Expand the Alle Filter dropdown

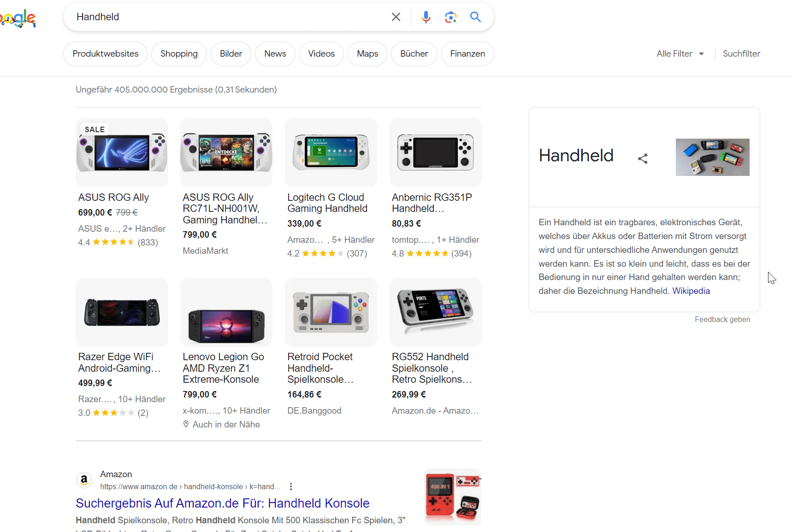pos(680,54)
